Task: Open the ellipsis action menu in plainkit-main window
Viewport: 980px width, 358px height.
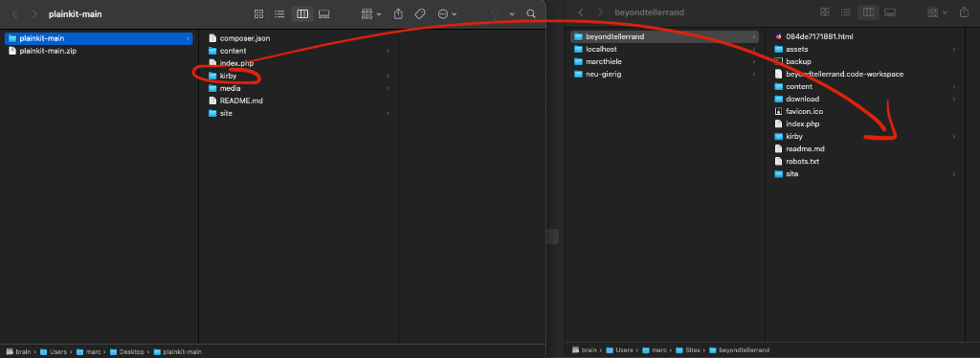Action: click(x=447, y=13)
